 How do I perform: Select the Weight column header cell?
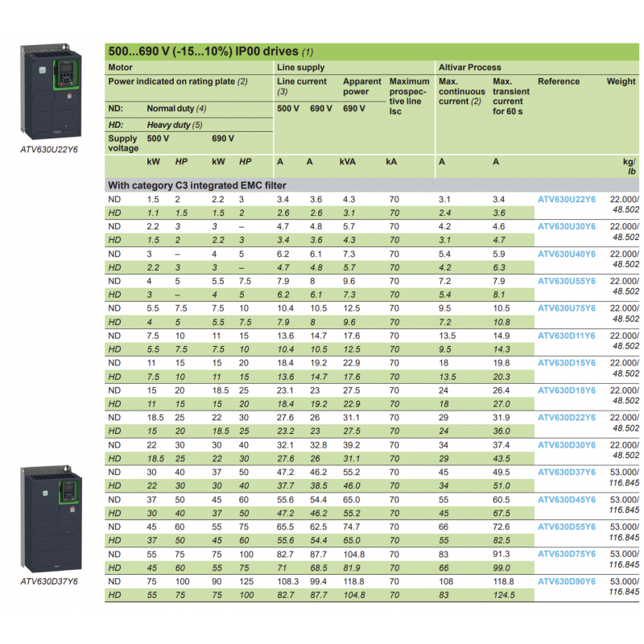(621, 80)
